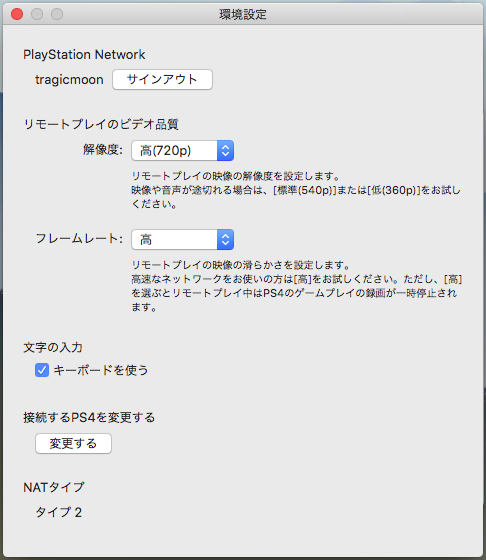The height and width of the screenshot is (560, 486).
Task: Click the 解像度 field label
Action: tap(103, 150)
